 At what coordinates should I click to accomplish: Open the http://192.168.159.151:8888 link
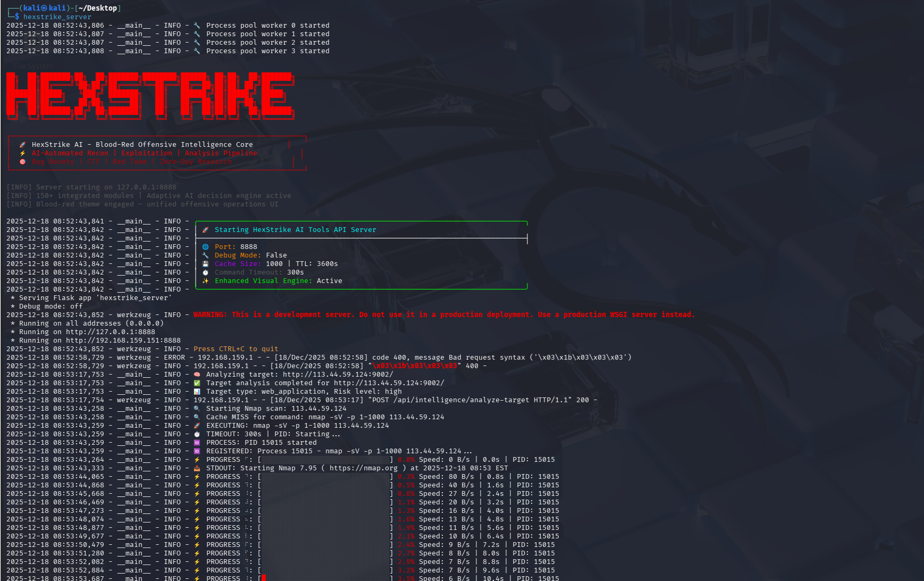tap(123, 341)
